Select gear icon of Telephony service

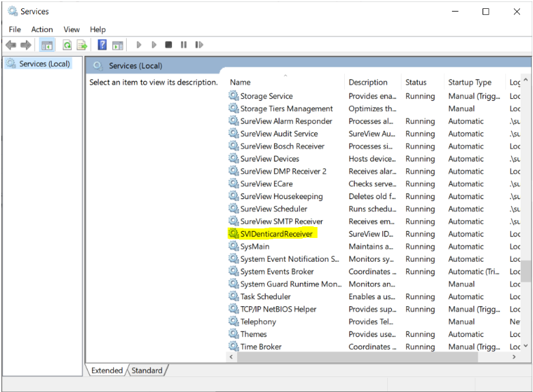pos(234,322)
